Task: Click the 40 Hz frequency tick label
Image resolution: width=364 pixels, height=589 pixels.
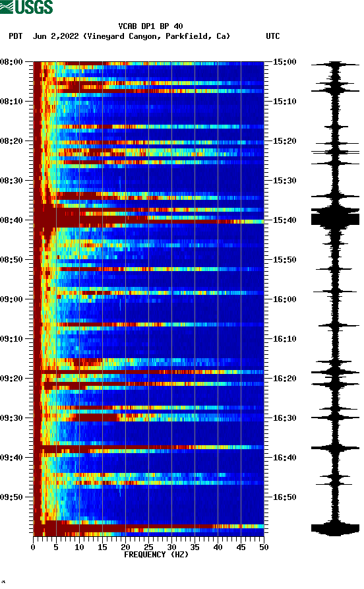Action: (x=218, y=547)
